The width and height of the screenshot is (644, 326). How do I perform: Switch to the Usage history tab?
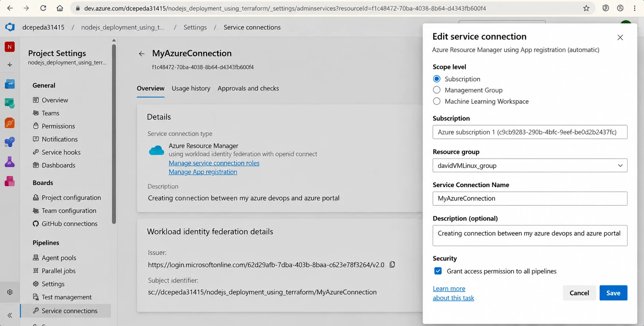coord(191,88)
